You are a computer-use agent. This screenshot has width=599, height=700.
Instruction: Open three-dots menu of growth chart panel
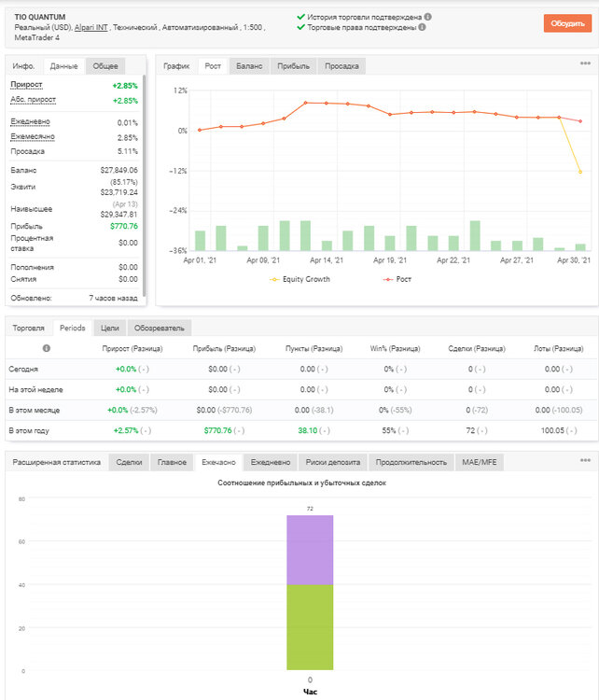coord(585,63)
